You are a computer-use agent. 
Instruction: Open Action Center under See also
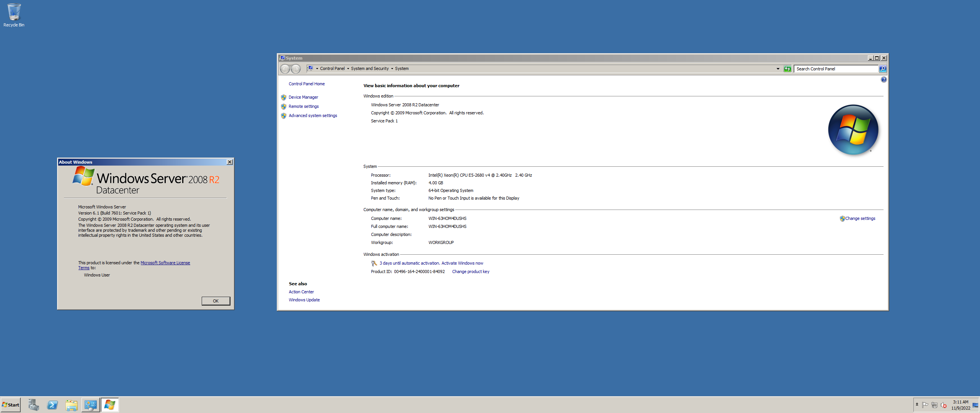(x=301, y=292)
